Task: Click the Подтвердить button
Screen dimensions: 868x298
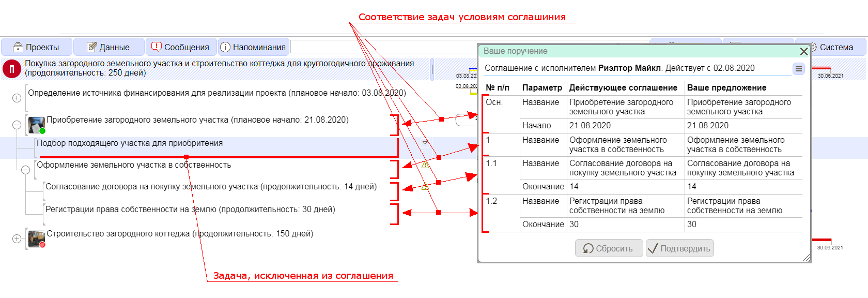Action: (680, 248)
